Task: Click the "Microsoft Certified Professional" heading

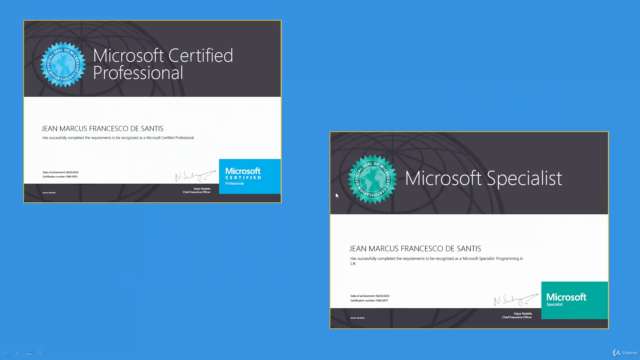Action: [x=163, y=64]
